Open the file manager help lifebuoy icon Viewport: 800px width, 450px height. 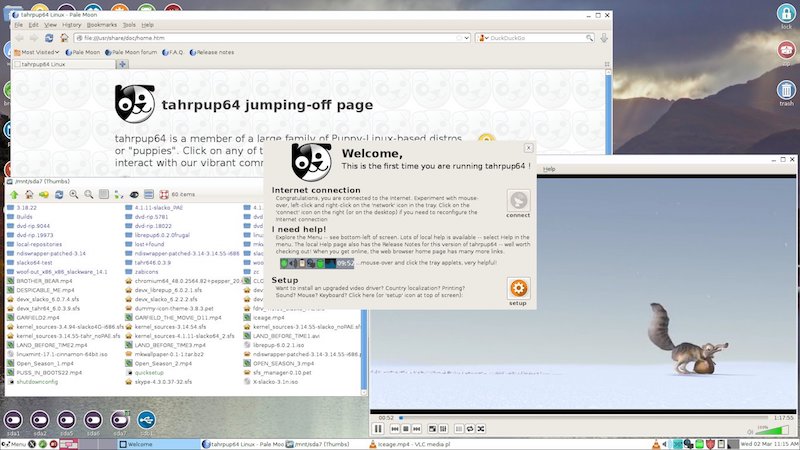pyautogui.click(x=163, y=194)
